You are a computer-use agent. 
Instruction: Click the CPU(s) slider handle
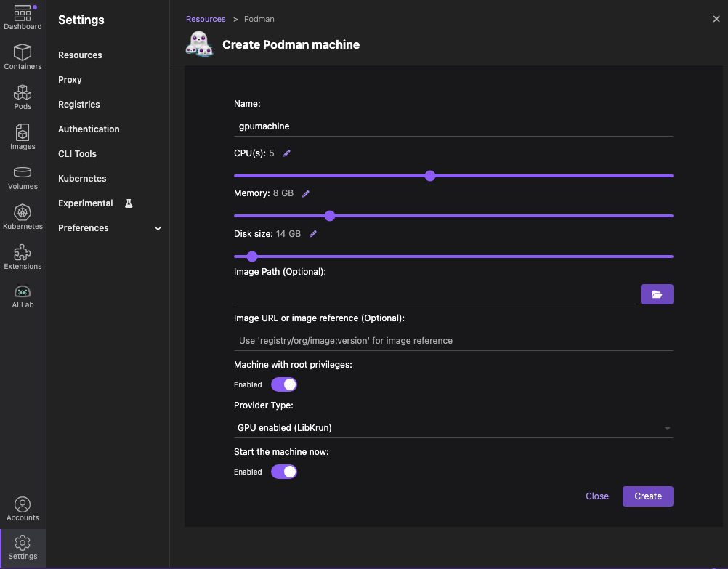click(x=430, y=176)
